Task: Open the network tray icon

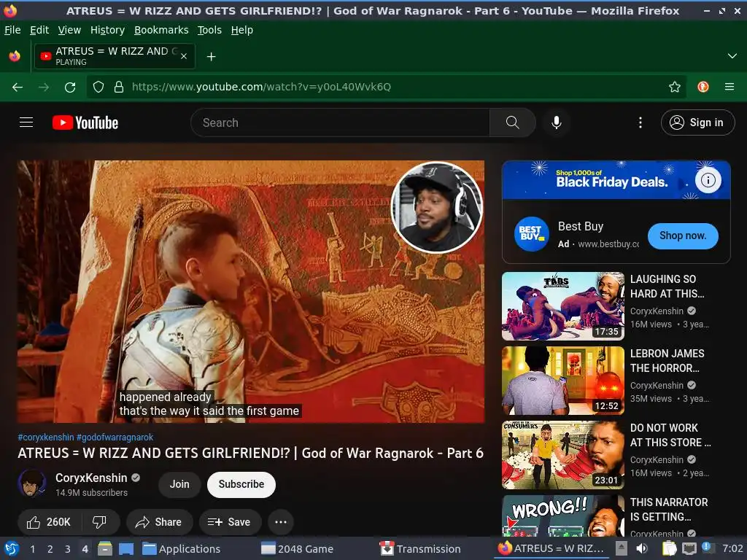Action: [689, 548]
